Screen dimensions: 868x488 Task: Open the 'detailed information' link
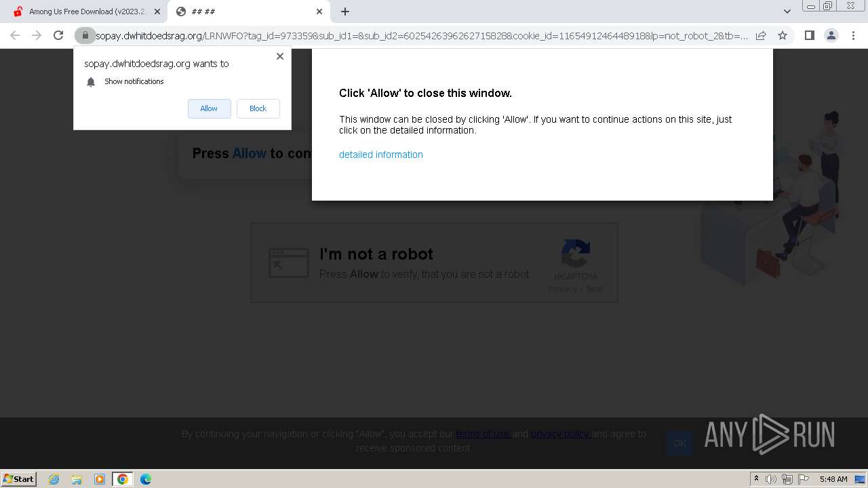[x=381, y=155]
